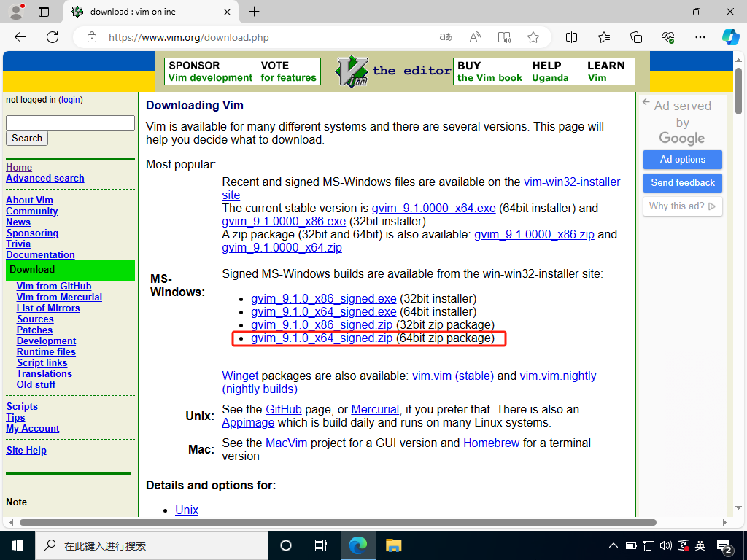Click HELP Uganda banner link
Screen dimensions: 747x560
[550, 71]
